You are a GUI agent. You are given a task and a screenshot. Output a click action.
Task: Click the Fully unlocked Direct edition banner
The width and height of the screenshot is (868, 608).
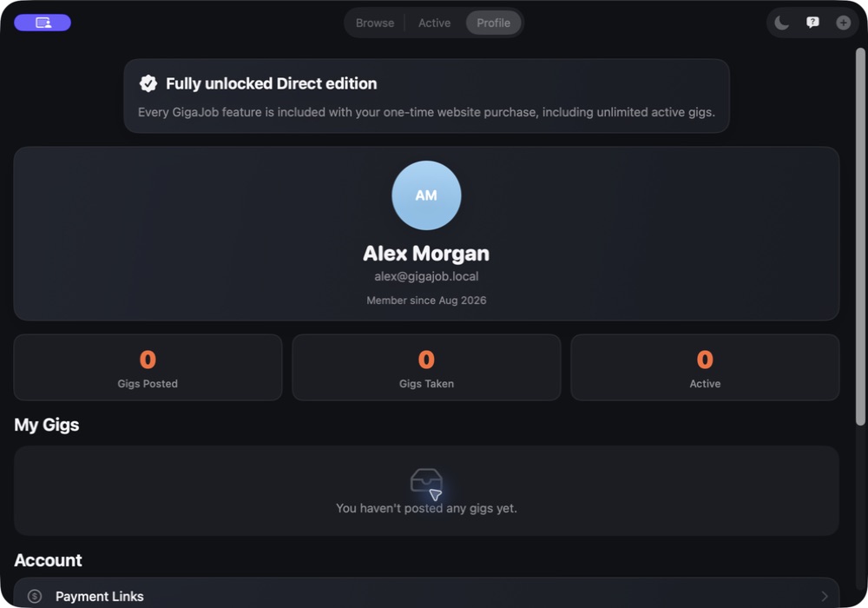(x=426, y=96)
